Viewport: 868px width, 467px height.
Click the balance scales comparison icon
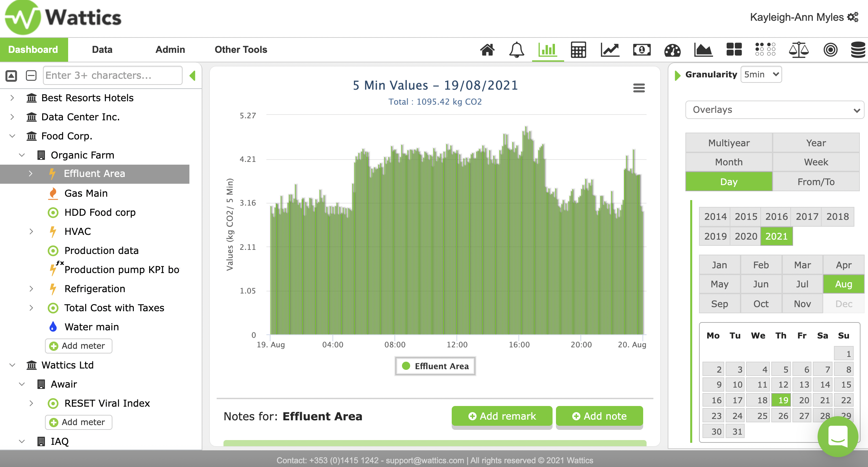tap(799, 50)
